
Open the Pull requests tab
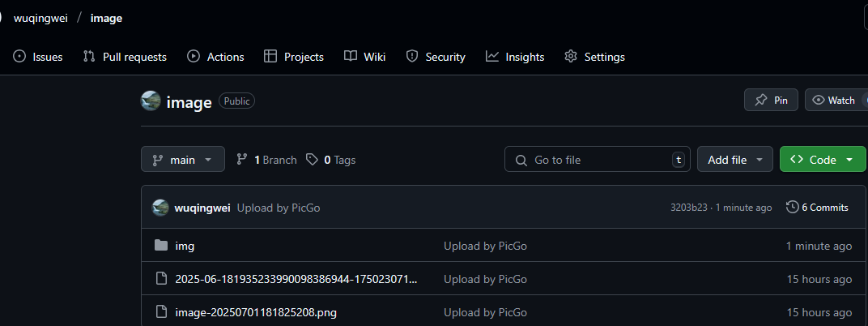point(125,57)
